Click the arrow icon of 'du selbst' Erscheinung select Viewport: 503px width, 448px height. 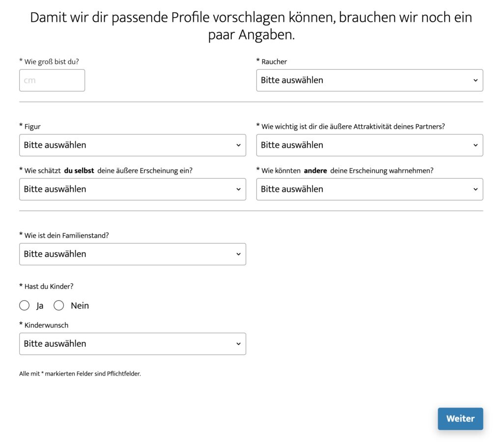238,190
